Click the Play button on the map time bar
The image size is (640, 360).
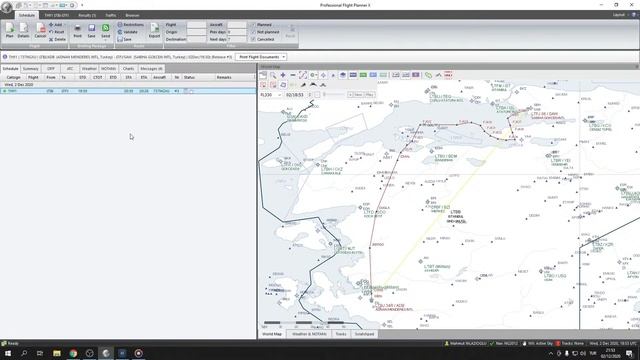(369, 95)
